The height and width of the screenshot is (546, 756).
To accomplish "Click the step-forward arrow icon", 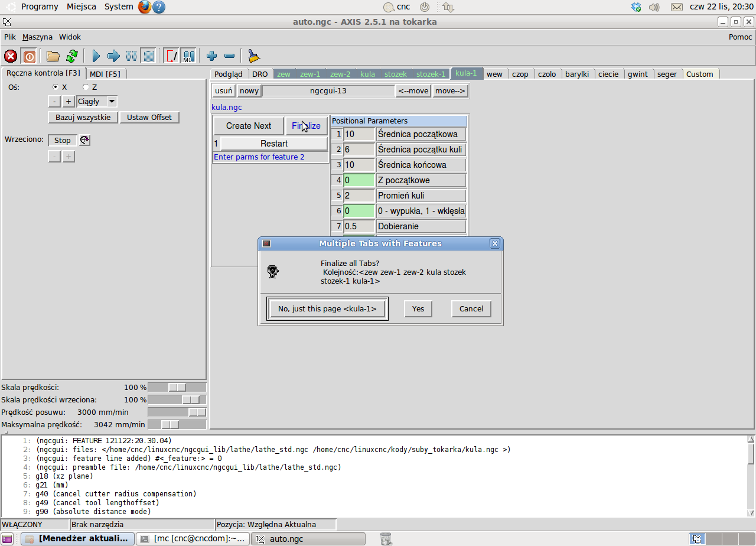I will (113, 56).
